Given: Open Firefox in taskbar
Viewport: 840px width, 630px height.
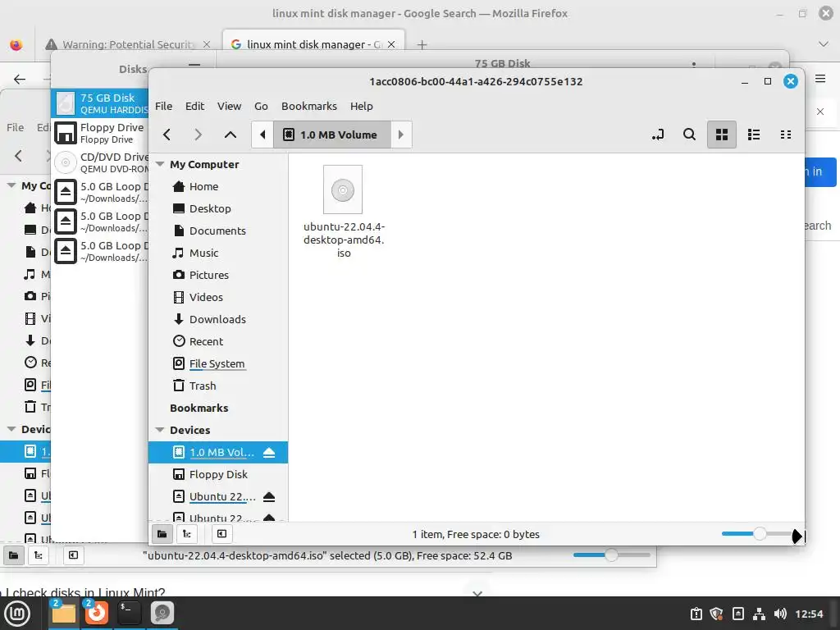Looking at the screenshot, I should (97, 613).
